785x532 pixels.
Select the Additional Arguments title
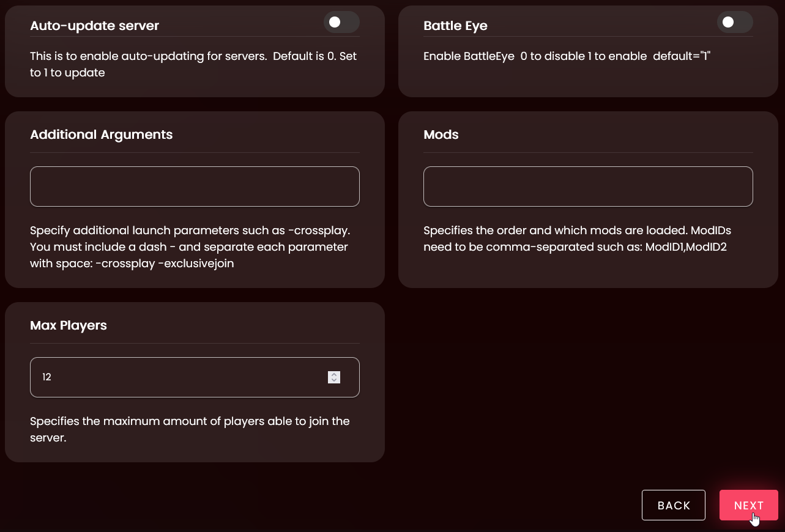[x=101, y=135]
